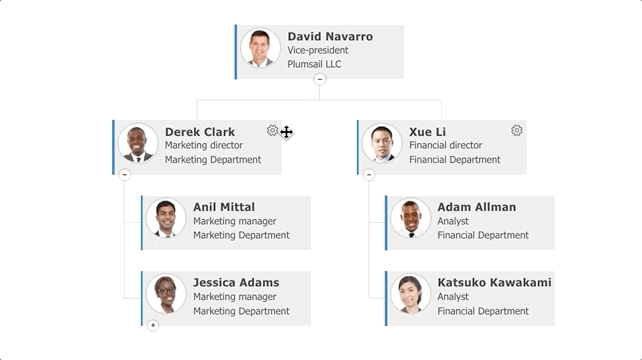The image size is (642, 360).
Task: Select the David Navarro name label
Action: coord(330,36)
